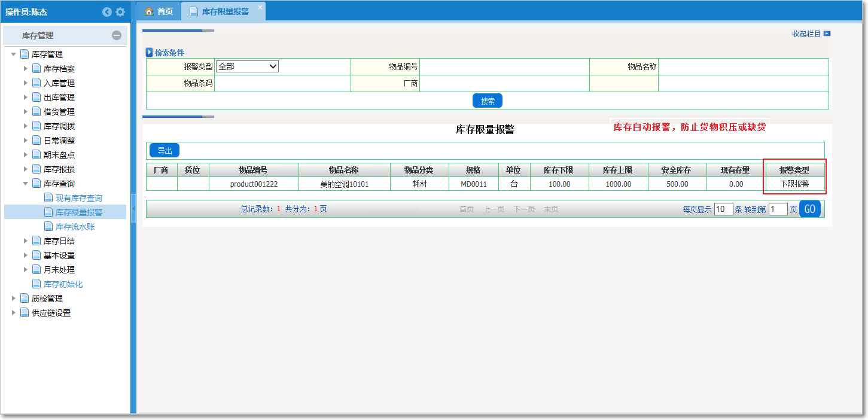Open 现有库存查询 in the tree
Image resolution: width=868 pixels, height=420 pixels.
click(78, 198)
